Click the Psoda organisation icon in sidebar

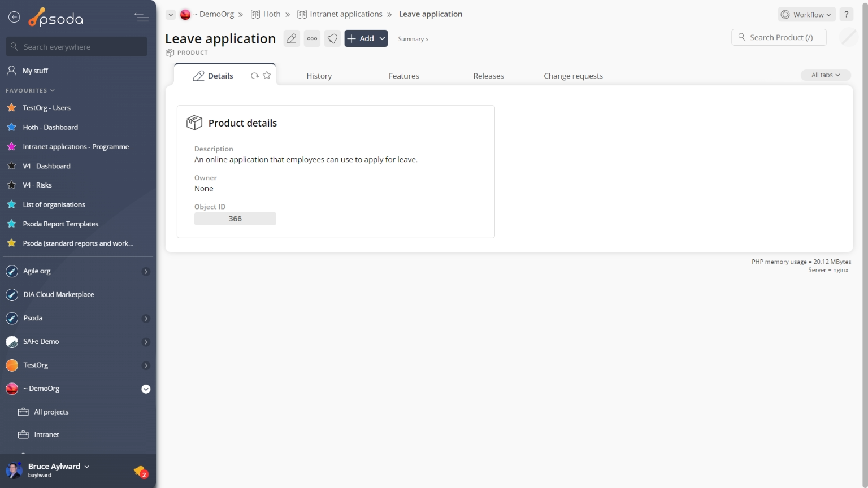pyautogui.click(x=12, y=319)
